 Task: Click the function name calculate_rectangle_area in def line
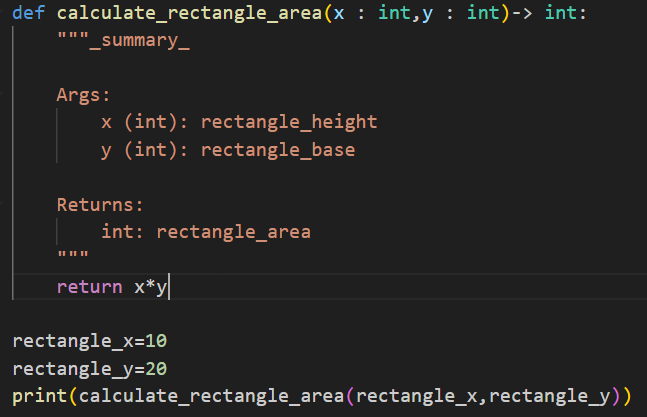(x=189, y=13)
